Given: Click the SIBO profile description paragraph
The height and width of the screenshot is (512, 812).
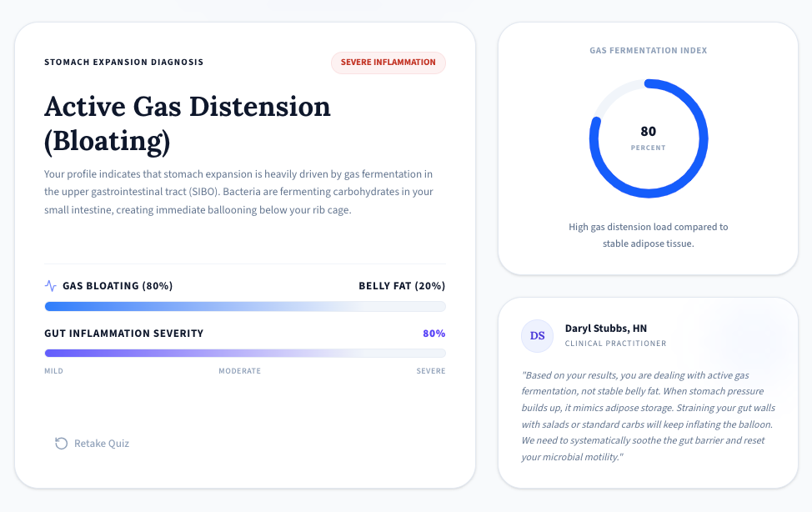Looking at the screenshot, I should 238,192.
